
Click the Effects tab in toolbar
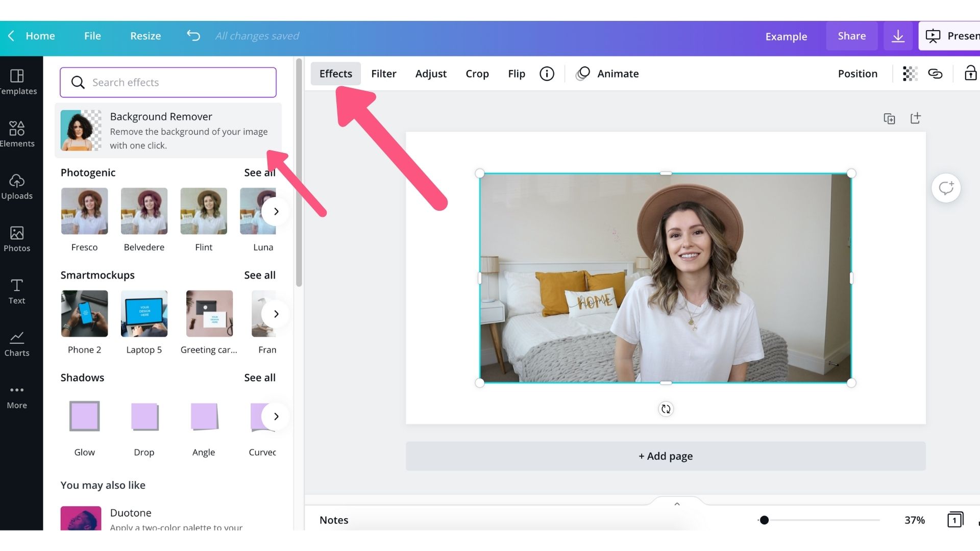pos(335,72)
